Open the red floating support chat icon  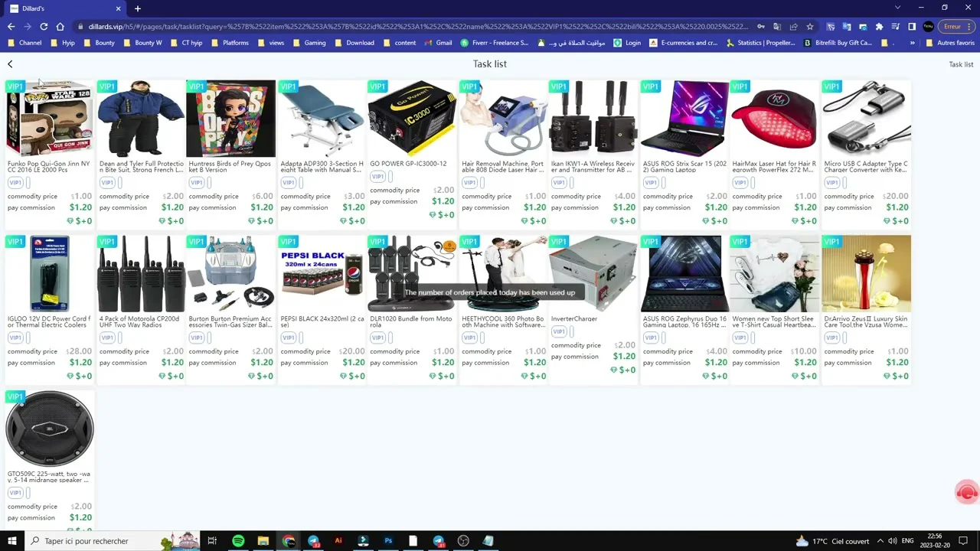(x=967, y=492)
